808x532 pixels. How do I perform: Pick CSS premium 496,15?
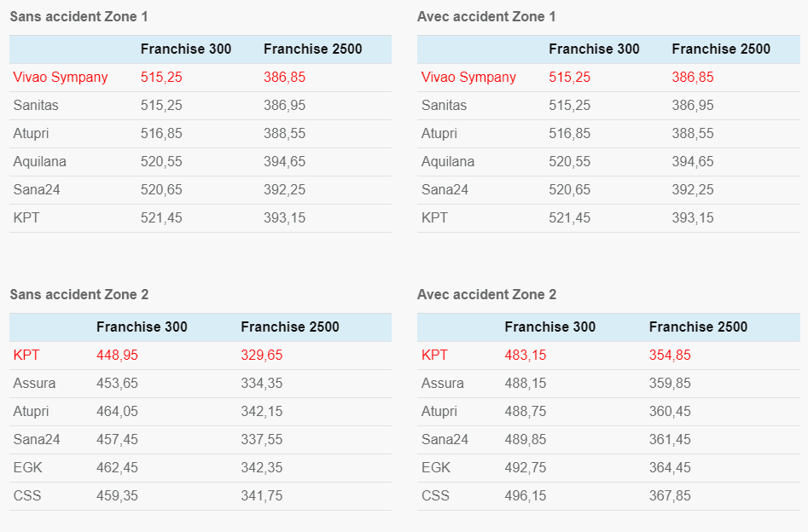click(x=525, y=495)
